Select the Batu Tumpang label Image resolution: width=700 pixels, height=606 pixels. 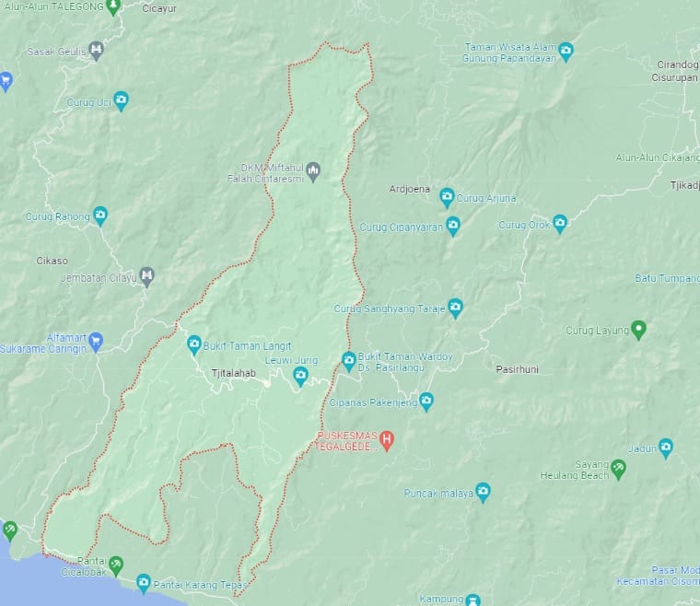(667, 278)
